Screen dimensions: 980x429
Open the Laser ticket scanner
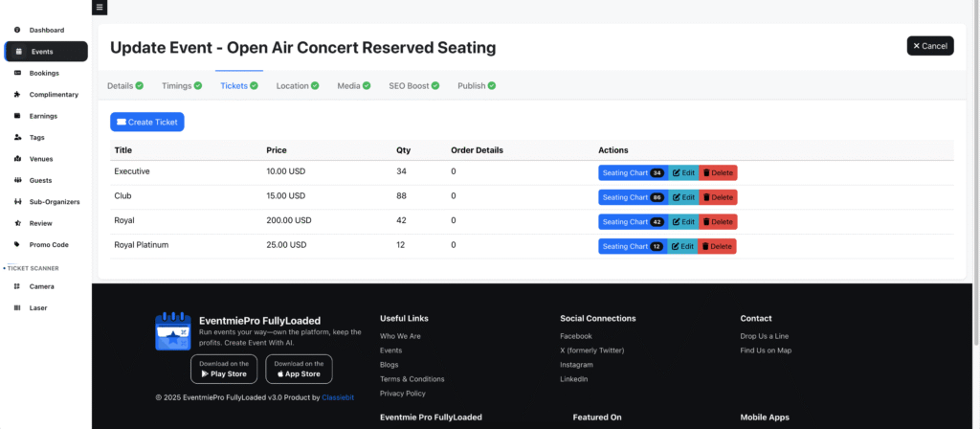(38, 307)
